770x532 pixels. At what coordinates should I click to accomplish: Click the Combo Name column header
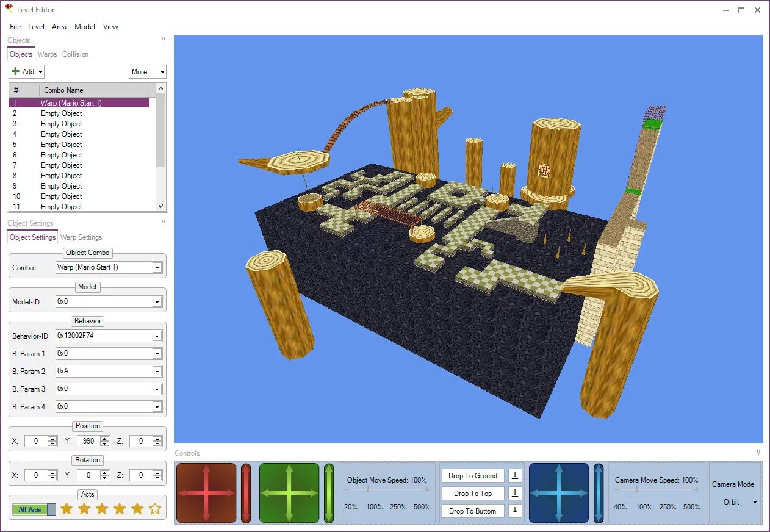click(95, 90)
